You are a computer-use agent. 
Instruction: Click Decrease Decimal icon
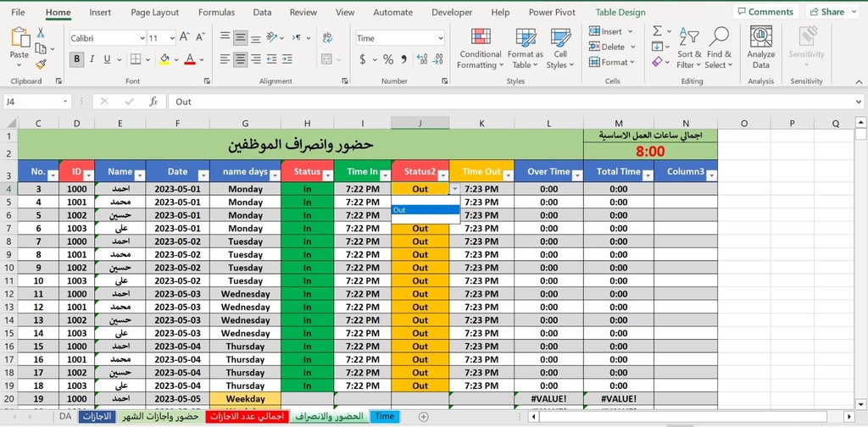coord(438,59)
